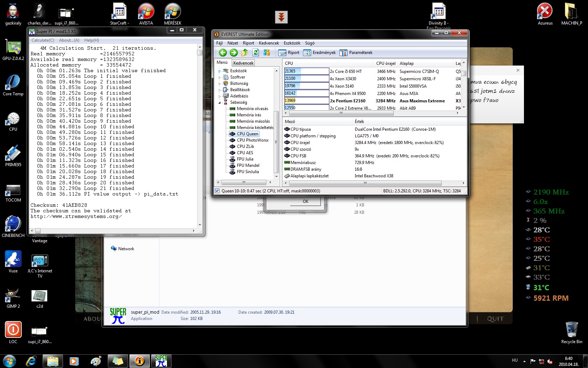588x368 pixels.
Task: Select Memória másolás in tree
Action: (x=253, y=121)
